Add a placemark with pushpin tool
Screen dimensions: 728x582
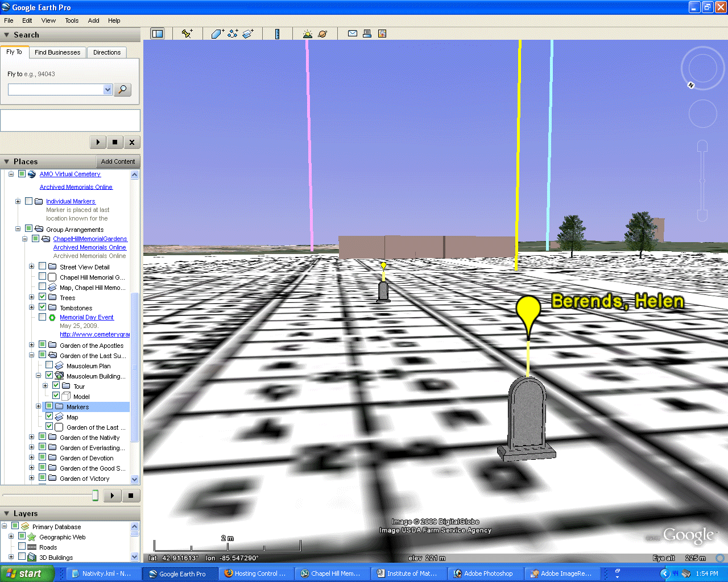[187, 34]
